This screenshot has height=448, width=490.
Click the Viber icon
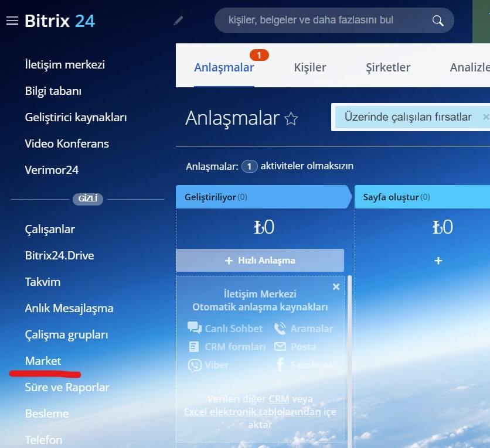click(195, 365)
